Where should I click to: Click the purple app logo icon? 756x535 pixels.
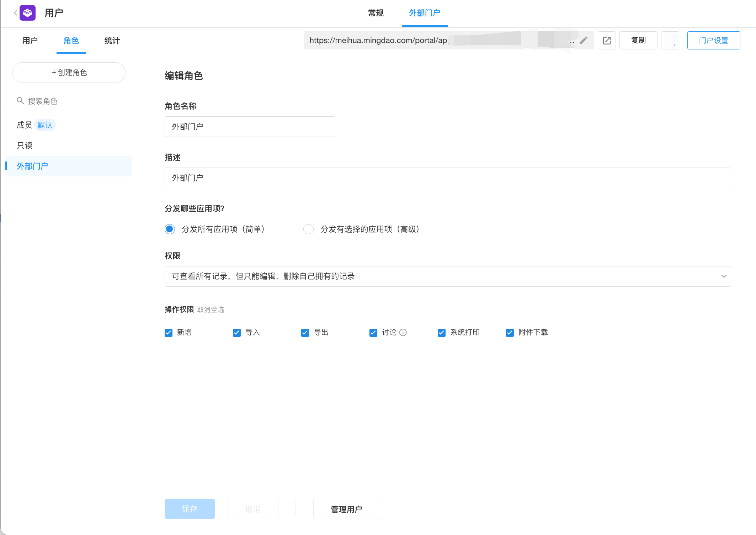click(28, 13)
